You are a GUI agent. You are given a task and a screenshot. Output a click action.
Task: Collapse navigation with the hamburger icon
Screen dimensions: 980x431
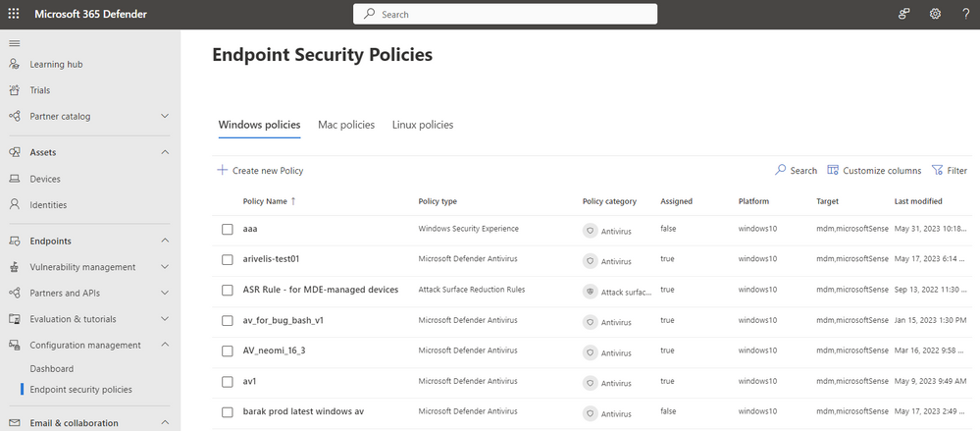click(x=15, y=43)
